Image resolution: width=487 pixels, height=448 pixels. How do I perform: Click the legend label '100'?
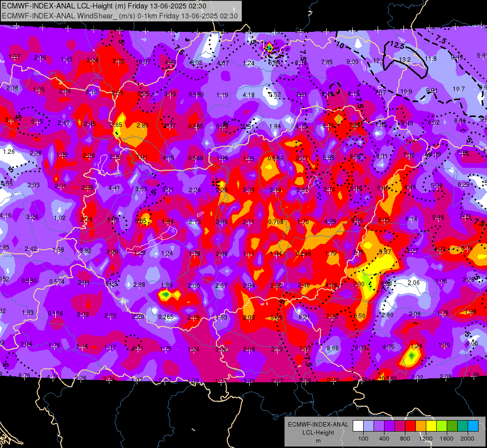click(363, 439)
